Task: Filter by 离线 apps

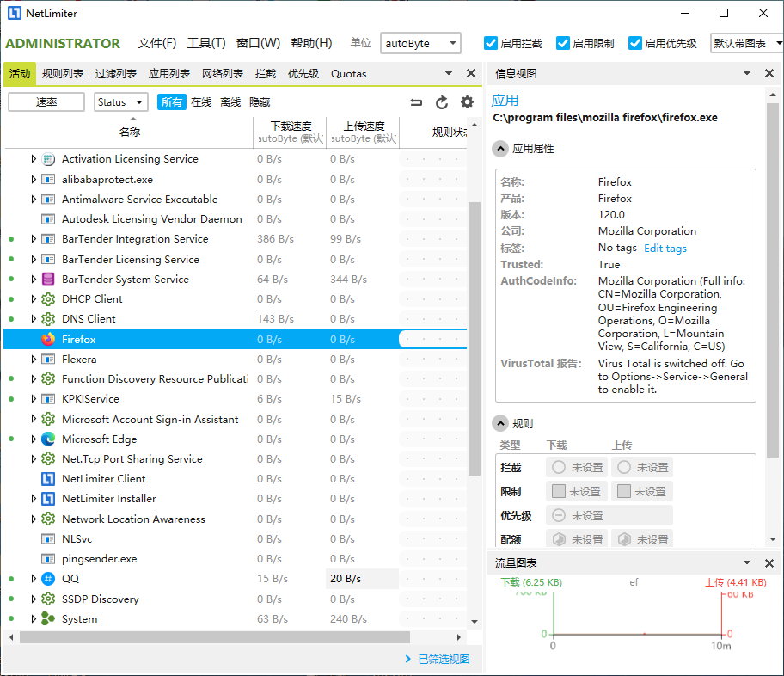Action: tap(230, 102)
